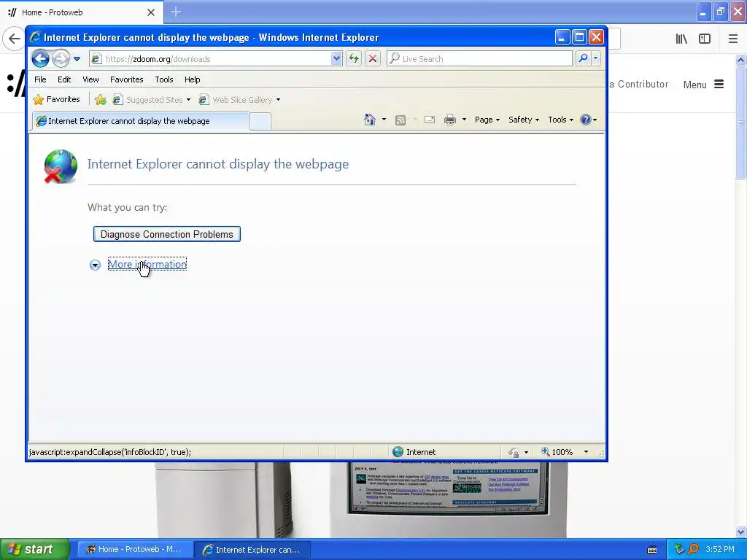Click the RSS Feeds icon

click(400, 120)
